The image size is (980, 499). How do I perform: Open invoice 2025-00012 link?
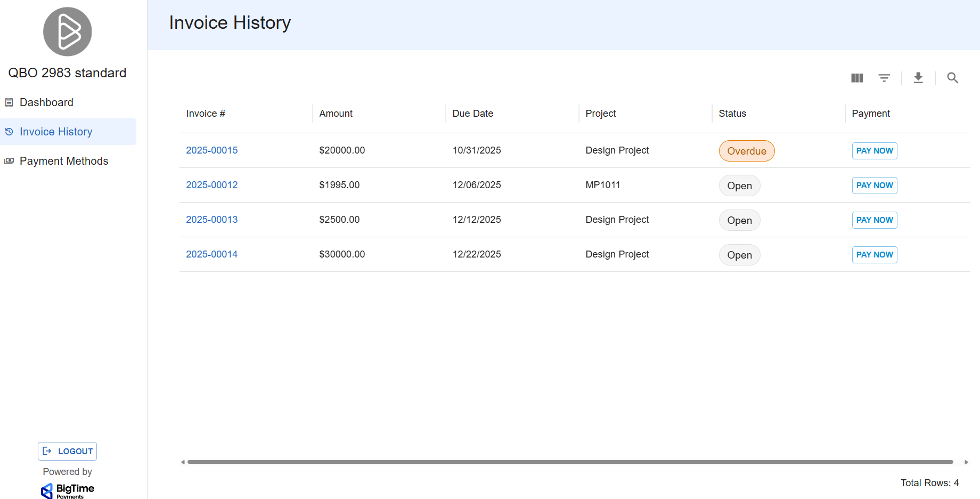[211, 185]
